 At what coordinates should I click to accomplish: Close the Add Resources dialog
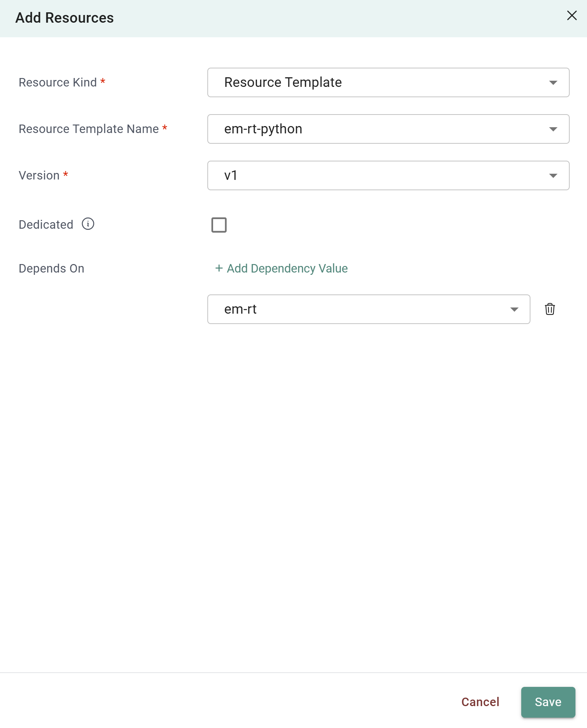[x=572, y=16]
